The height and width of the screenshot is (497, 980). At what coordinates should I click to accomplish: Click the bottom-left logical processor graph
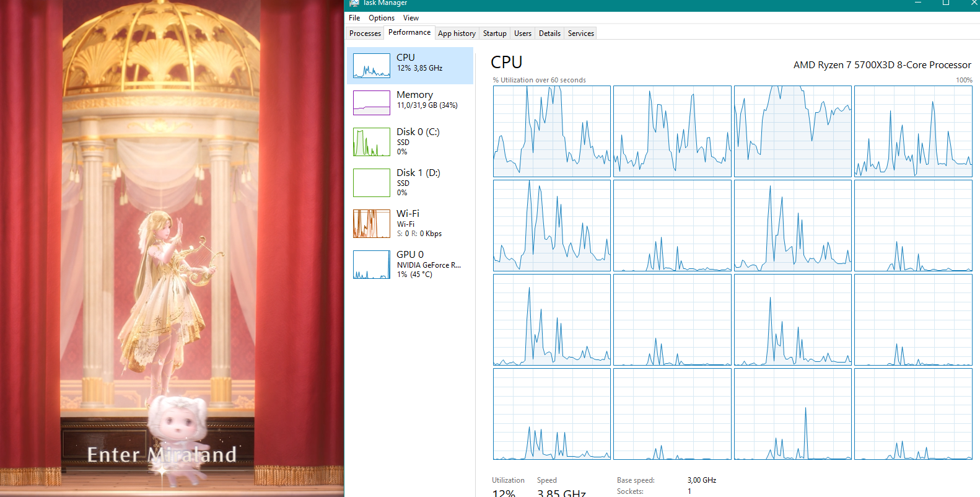(x=552, y=414)
